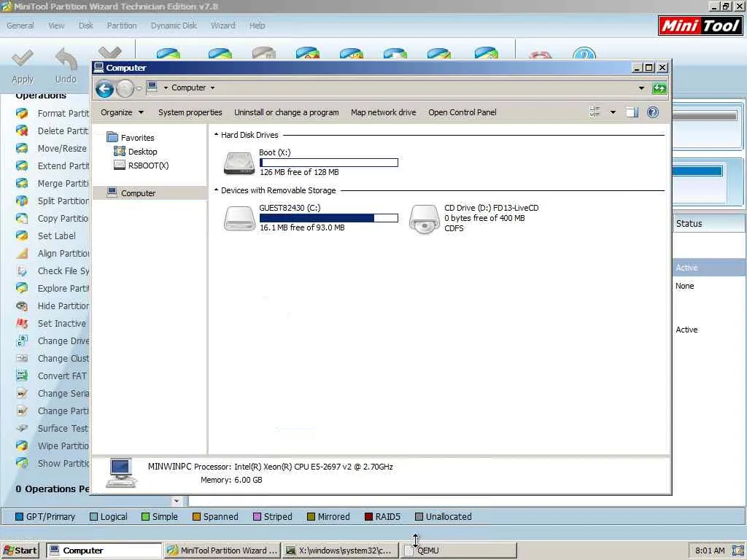The height and width of the screenshot is (560, 747).
Task: Collapse Devices with Removable Storage group
Action: [x=216, y=190]
